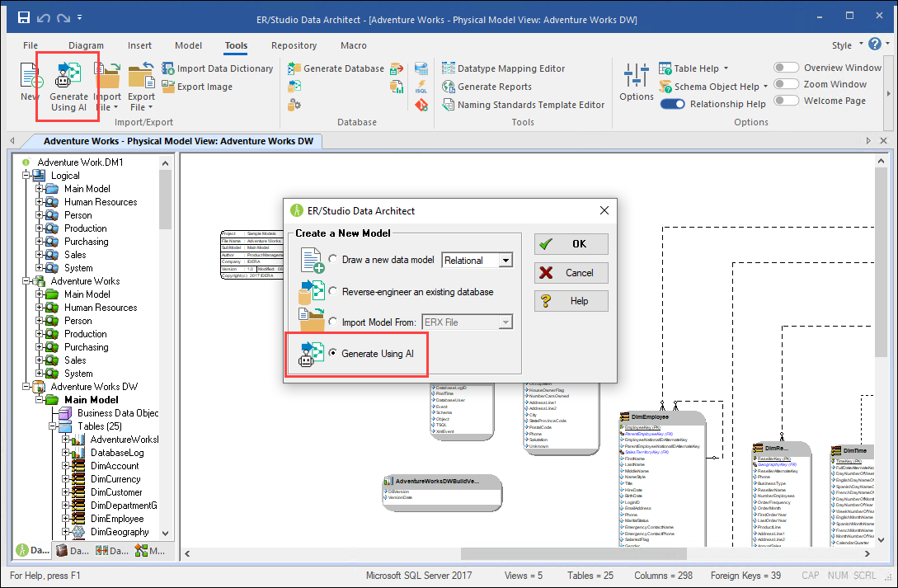Redo the last action

pos(63,18)
